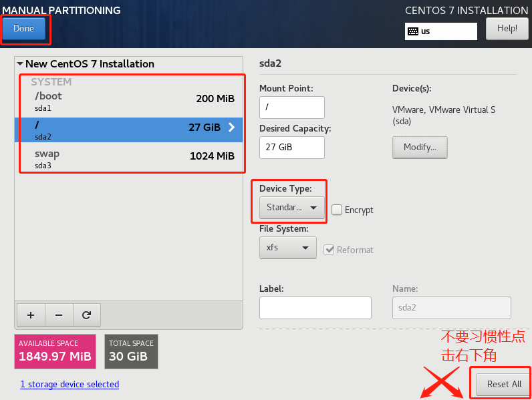Click the Name field showing sda2

pyautogui.click(x=452, y=308)
